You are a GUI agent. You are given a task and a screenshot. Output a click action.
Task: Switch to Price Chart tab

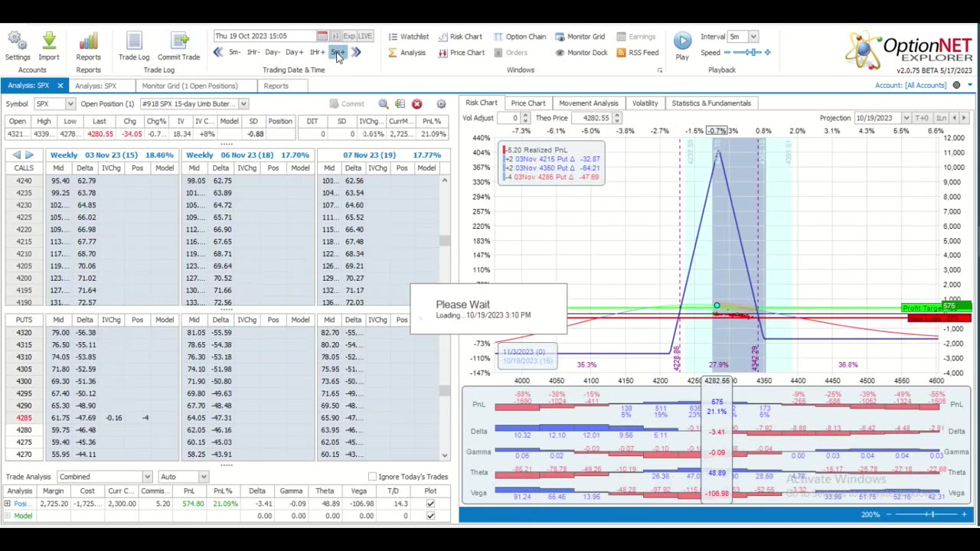point(528,103)
